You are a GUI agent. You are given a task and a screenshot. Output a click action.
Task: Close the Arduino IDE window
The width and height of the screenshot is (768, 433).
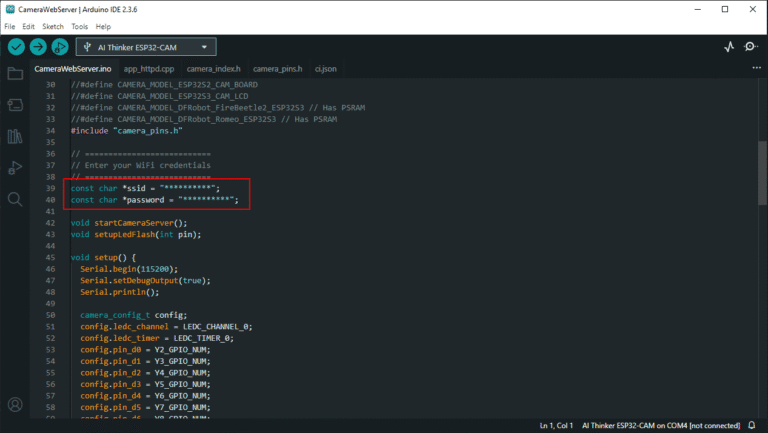click(753, 9)
